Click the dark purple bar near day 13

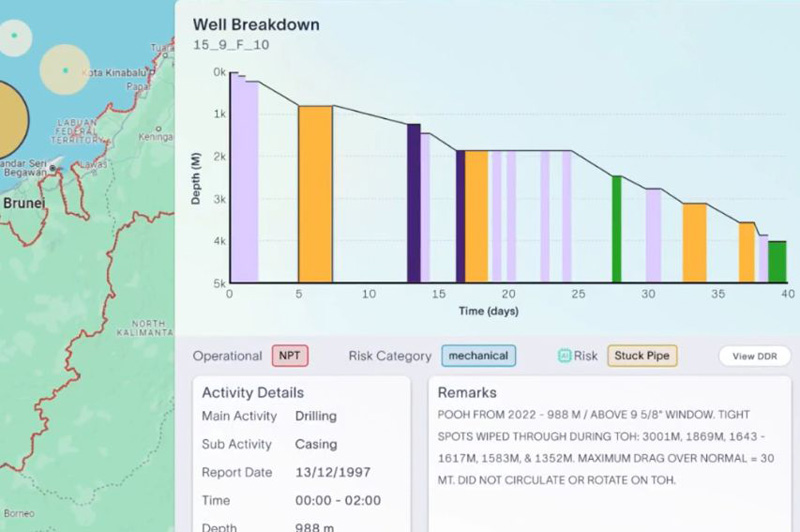point(414,203)
